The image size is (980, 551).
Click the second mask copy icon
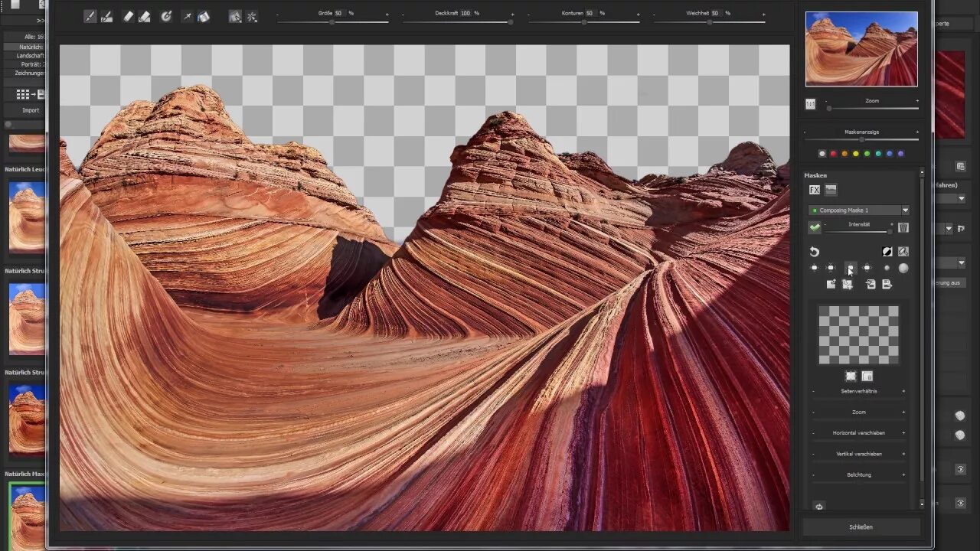848,284
